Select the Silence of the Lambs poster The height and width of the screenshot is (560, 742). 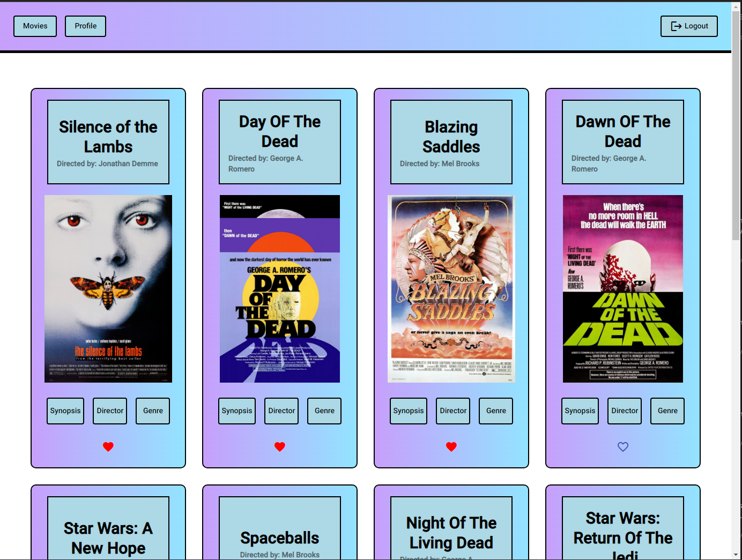pyautogui.click(x=108, y=289)
